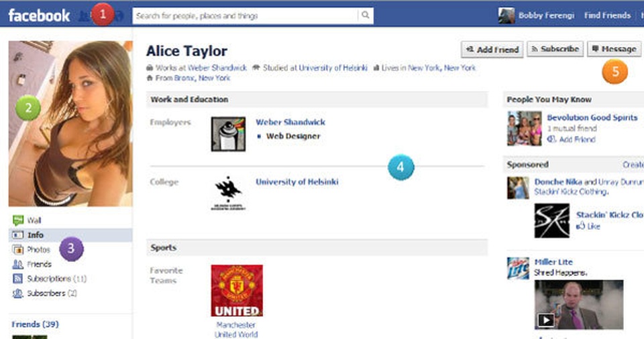
Task: Open the Miller Lite sponsored link
Action: 553,262
